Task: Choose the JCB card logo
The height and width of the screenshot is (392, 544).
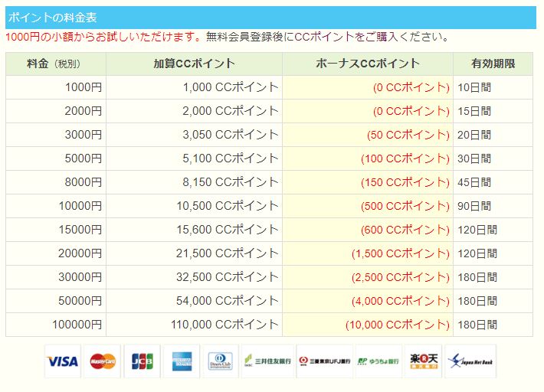Action: (x=143, y=361)
